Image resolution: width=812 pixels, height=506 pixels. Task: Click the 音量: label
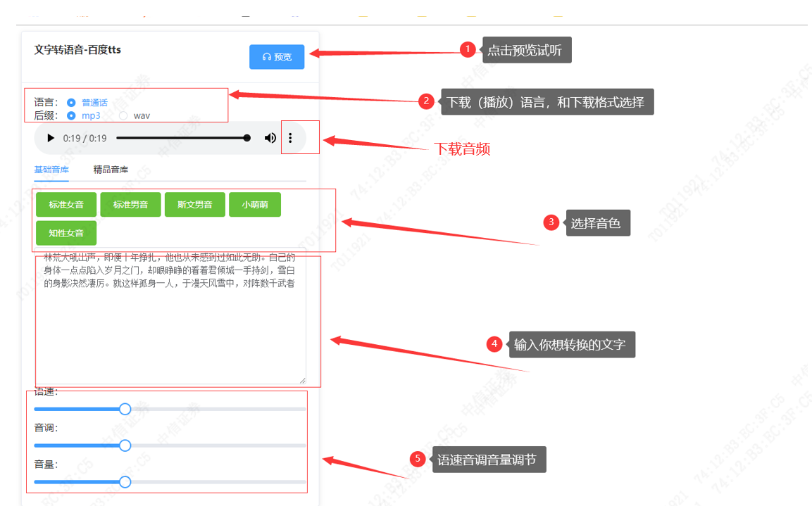coord(46,464)
